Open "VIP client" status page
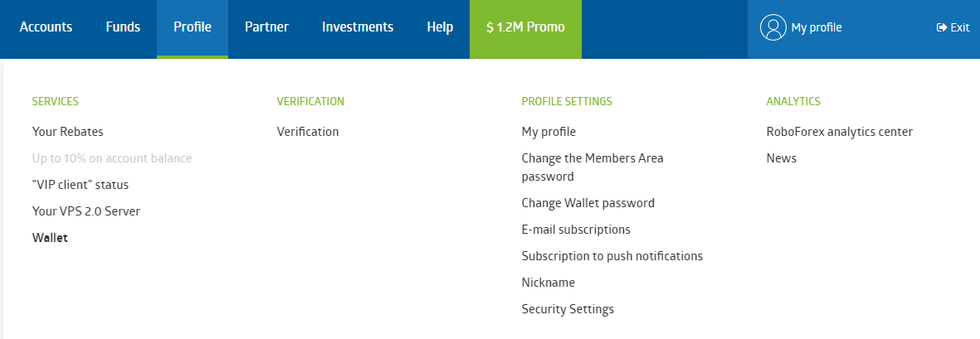 pyautogui.click(x=80, y=185)
